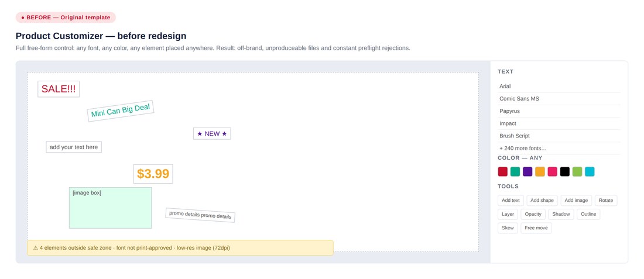The image size is (644, 279).
Task: Choose the Arial font
Action: [559, 87]
